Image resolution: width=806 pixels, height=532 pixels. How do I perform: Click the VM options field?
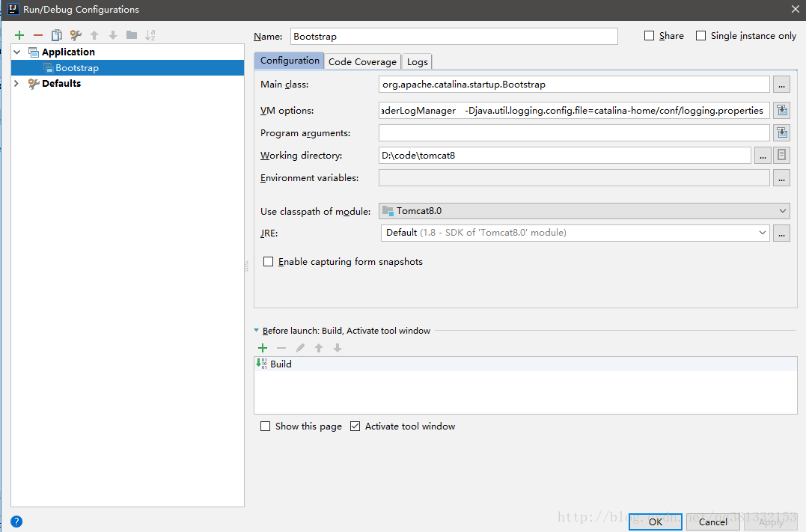[574, 111]
